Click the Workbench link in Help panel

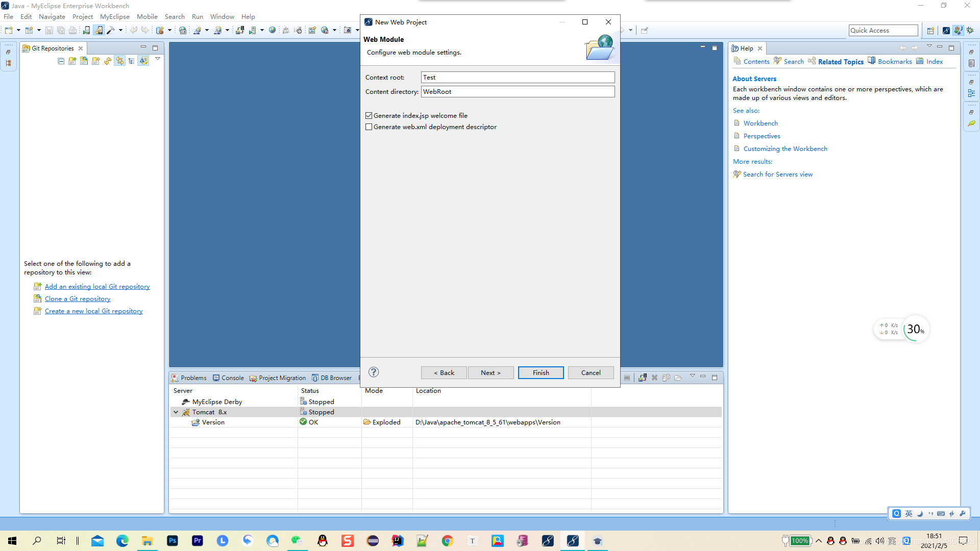point(761,123)
